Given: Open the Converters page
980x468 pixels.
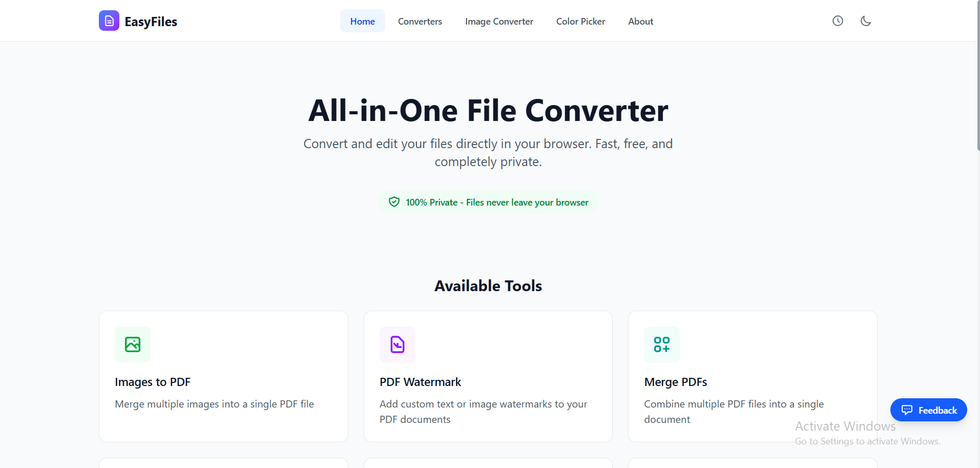Looking at the screenshot, I should click(420, 21).
